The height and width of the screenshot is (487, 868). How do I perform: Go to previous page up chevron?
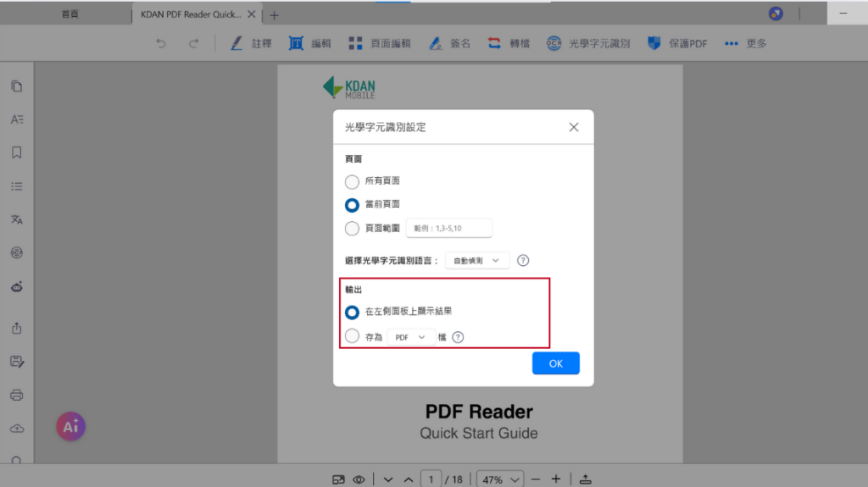click(409, 479)
